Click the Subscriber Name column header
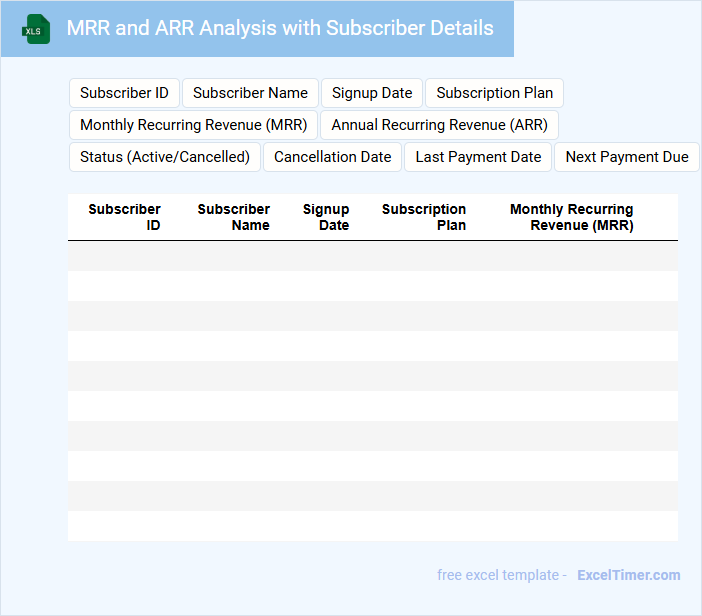 tap(233, 217)
